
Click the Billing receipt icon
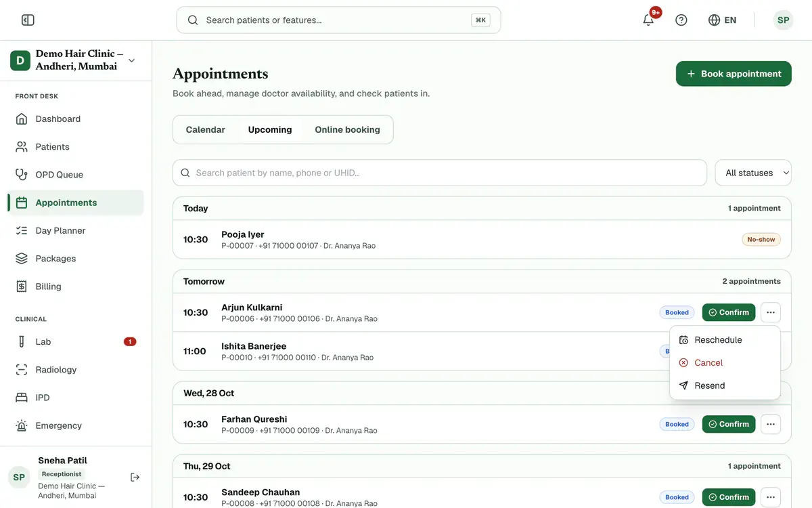[22, 287]
